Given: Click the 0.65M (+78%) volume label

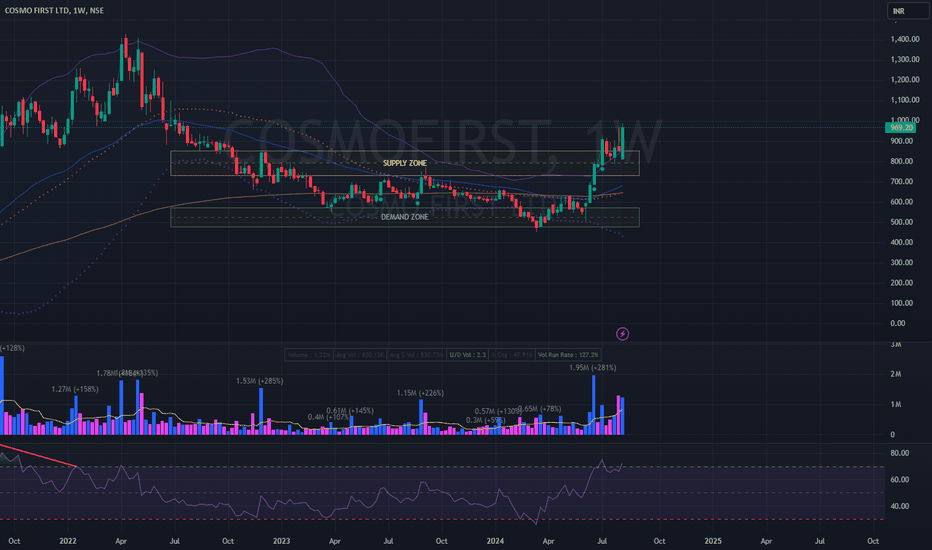Looking at the screenshot, I should (x=540, y=409).
